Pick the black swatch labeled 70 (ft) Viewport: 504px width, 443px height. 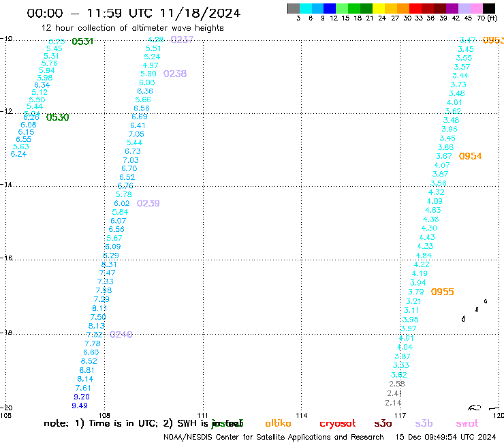(x=489, y=8)
